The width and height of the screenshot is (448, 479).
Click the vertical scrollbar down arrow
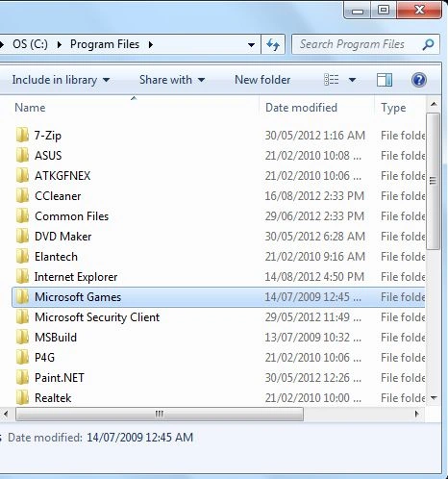tap(434, 398)
